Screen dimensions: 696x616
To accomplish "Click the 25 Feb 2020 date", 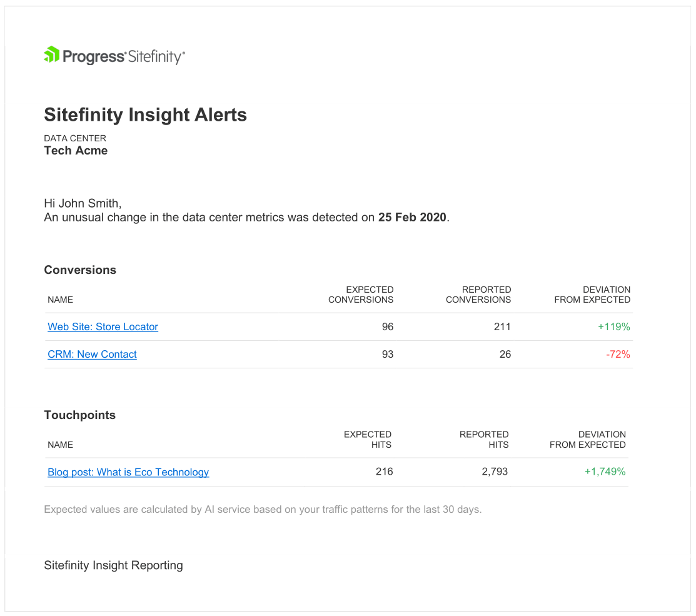I will click(412, 218).
